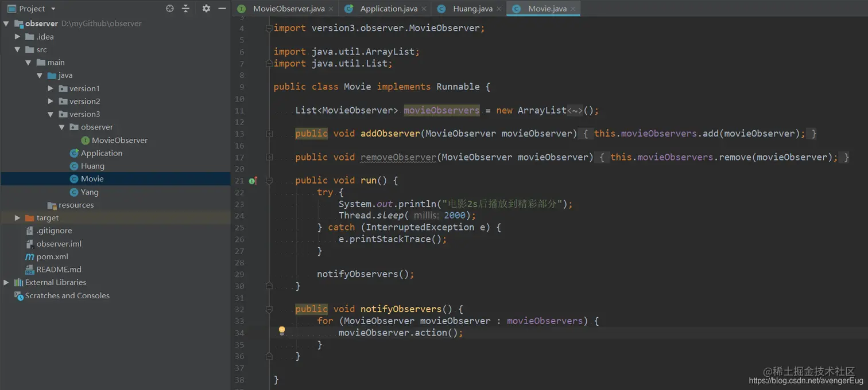
Task: Toggle fold marker at addObserver line 13
Action: (x=269, y=134)
